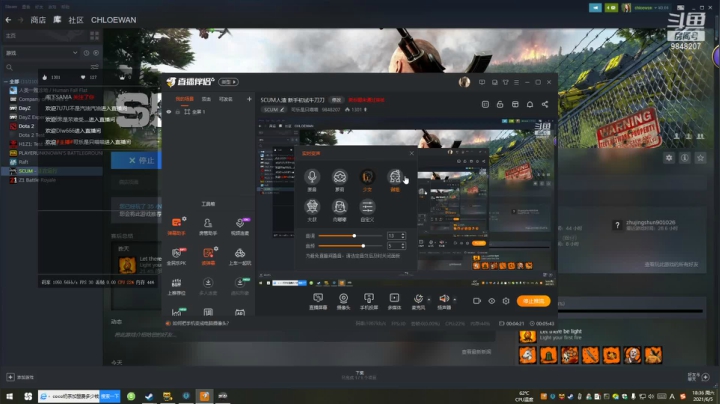Select the voice preset under the cursor
Image resolution: width=720 pixels, height=404 pixels.
point(395,177)
